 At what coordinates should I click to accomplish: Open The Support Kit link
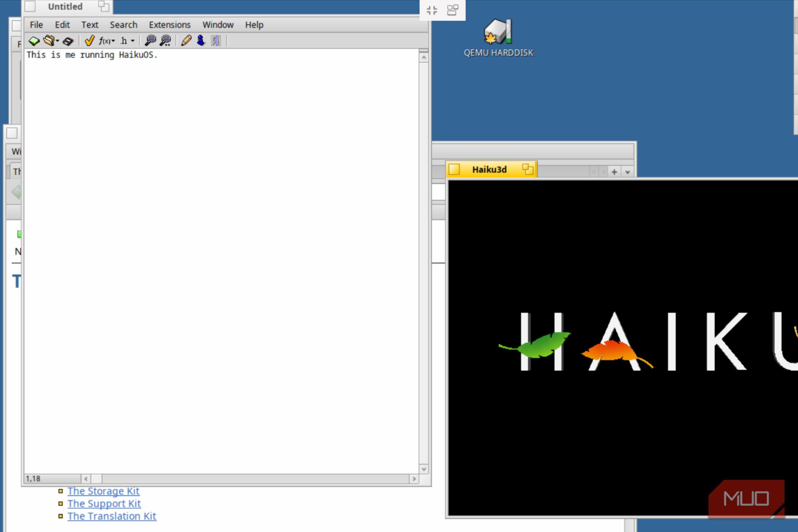(x=104, y=503)
